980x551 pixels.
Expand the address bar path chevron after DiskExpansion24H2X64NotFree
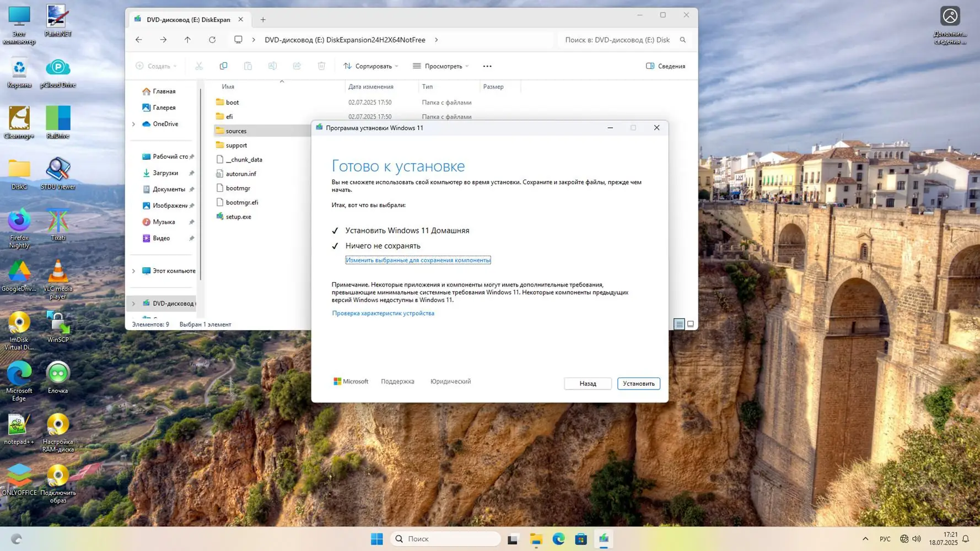click(437, 40)
